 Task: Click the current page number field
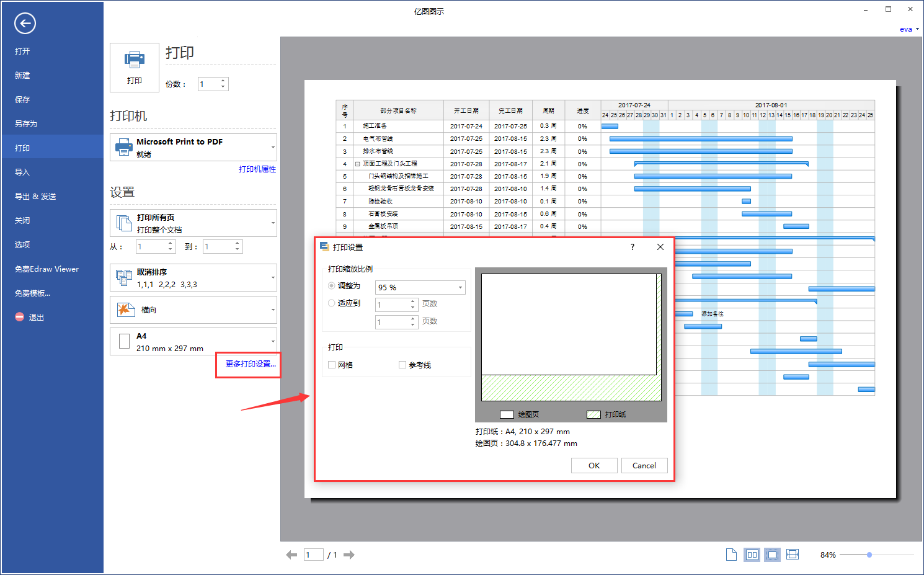pos(313,555)
